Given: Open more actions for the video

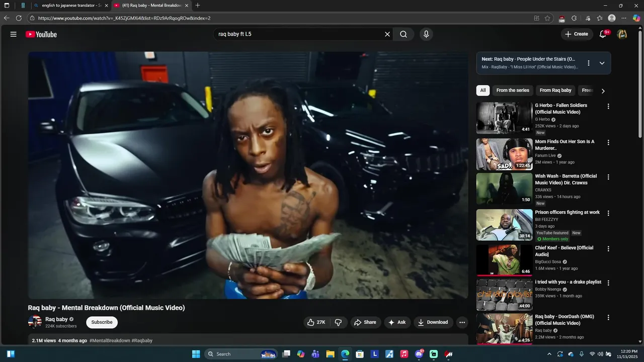Looking at the screenshot, I should click(x=462, y=322).
